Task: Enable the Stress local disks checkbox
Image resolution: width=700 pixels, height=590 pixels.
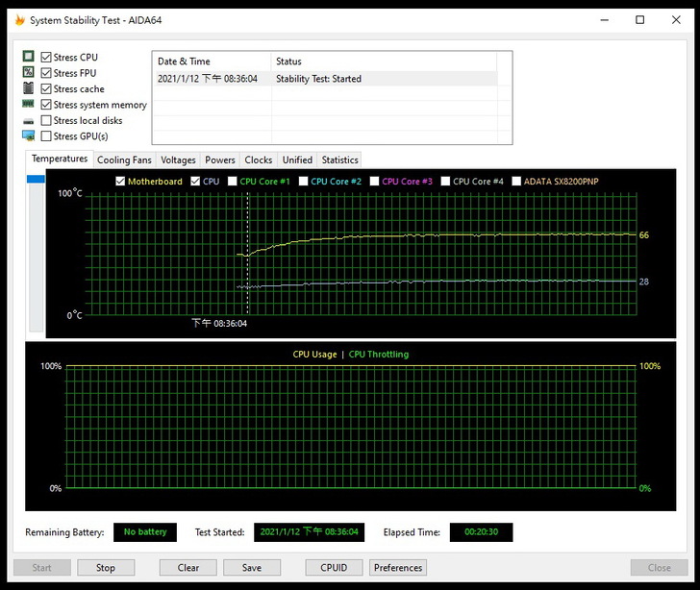Action: [46, 121]
